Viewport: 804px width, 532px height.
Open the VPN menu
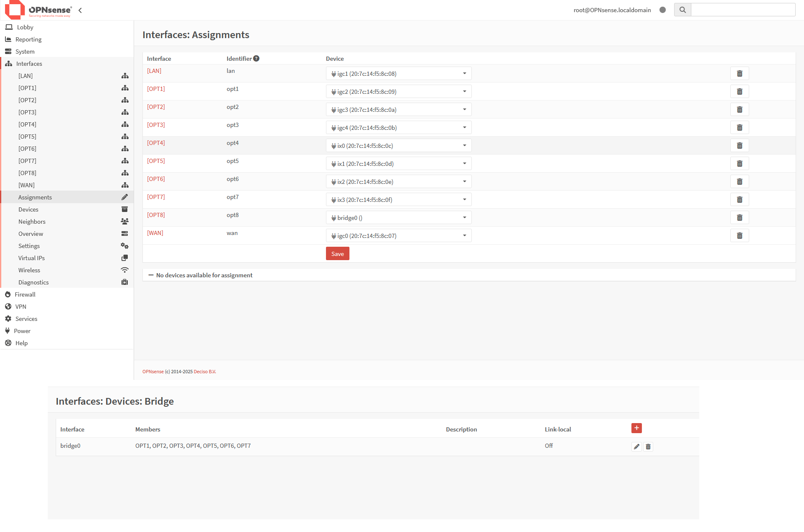click(67, 307)
